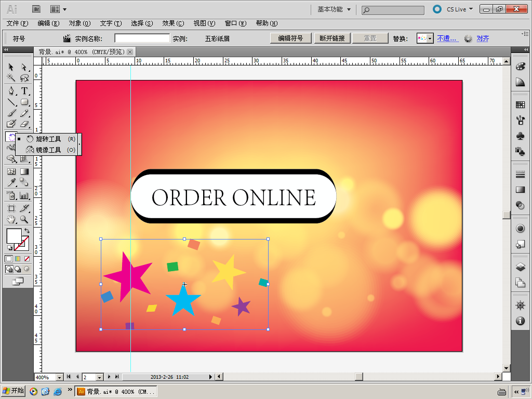Viewport: 532px width, 399px height.
Task: Open the Color panel palette icon
Action: click(x=520, y=66)
